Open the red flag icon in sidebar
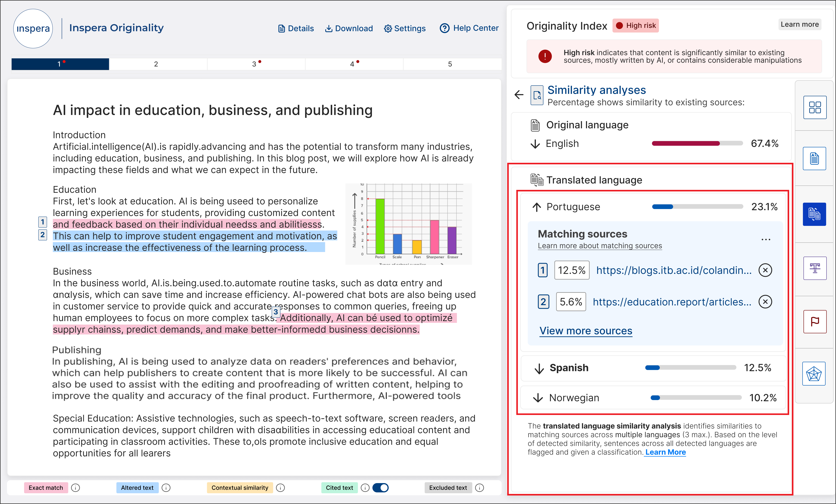836x504 pixels. [x=815, y=321]
